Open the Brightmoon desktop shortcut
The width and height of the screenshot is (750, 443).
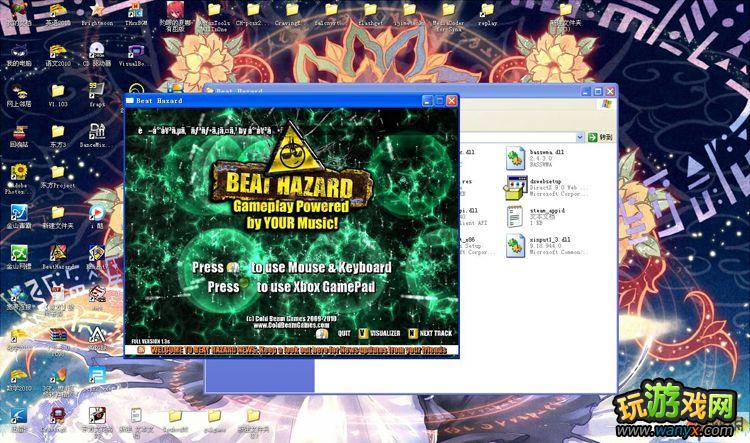coord(97,14)
